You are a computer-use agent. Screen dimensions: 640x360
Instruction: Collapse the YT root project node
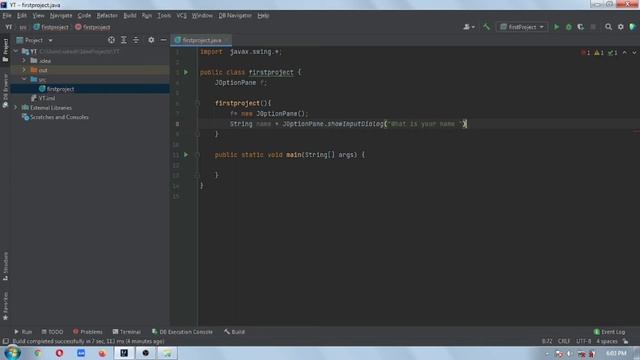click(16, 51)
